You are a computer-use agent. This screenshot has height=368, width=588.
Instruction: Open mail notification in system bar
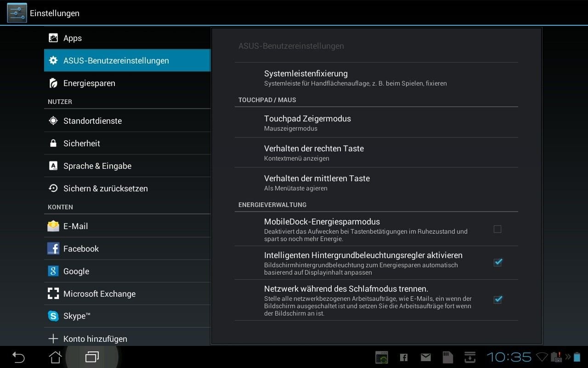[426, 357]
